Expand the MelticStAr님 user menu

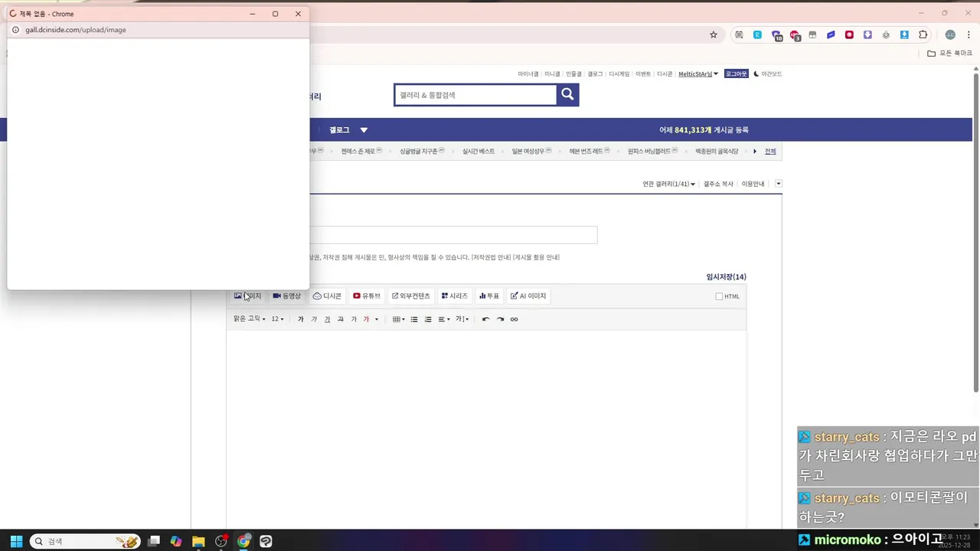tap(698, 74)
